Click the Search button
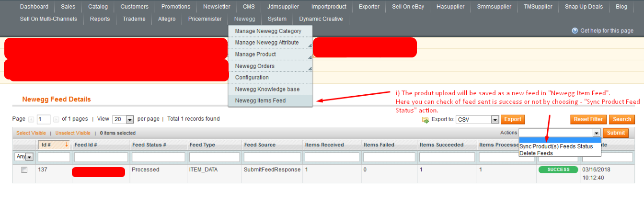The image size is (644, 202). point(622,119)
